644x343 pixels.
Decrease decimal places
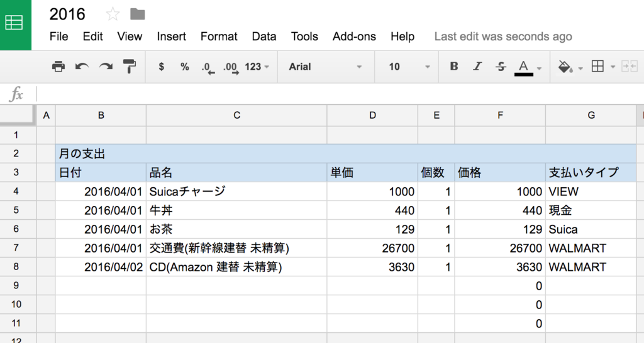pyautogui.click(x=208, y=68)
